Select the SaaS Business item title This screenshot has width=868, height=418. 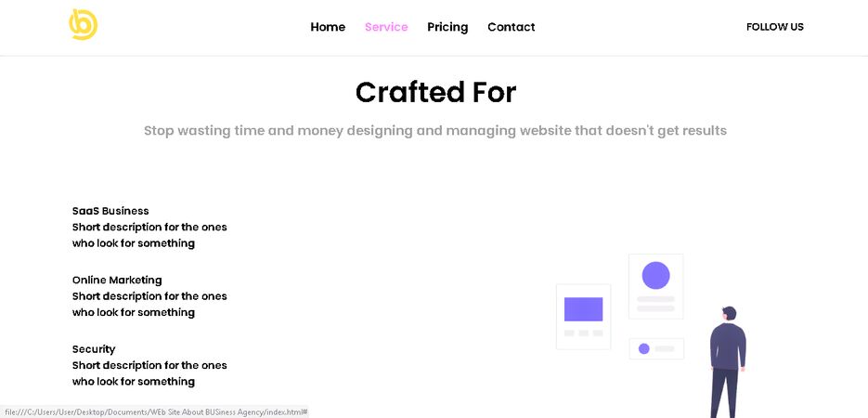(x=110, y=211)
